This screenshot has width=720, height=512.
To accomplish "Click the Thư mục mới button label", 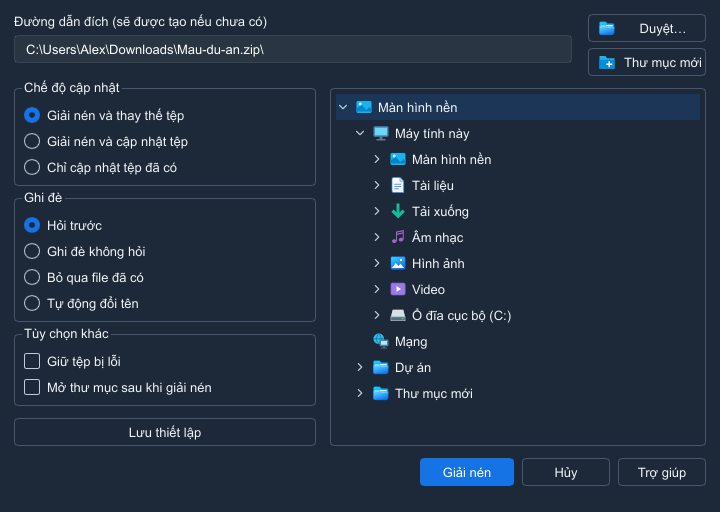I will (x=663, y=62).
